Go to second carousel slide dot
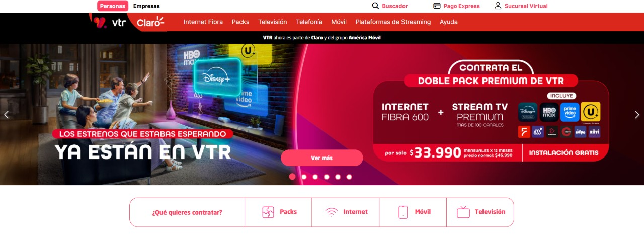The width and height of the screenshot is (644, 236). (304, 177)
